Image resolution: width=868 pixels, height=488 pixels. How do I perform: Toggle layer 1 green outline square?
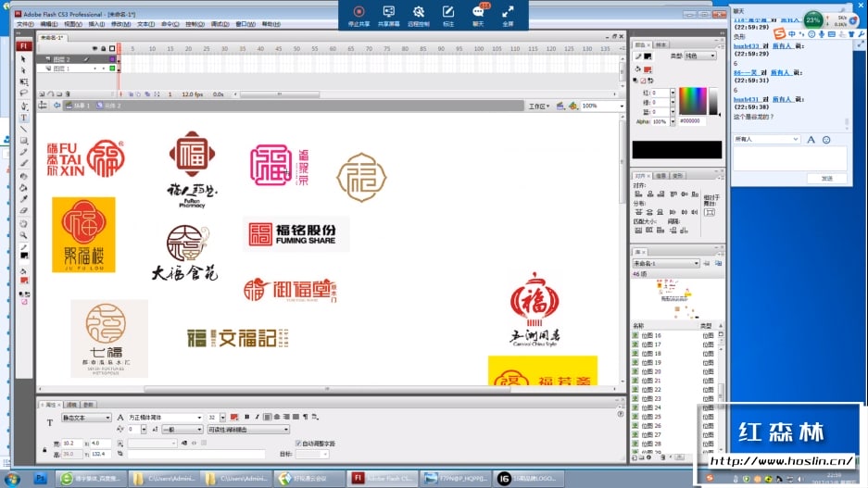click(x=112, y=68)
